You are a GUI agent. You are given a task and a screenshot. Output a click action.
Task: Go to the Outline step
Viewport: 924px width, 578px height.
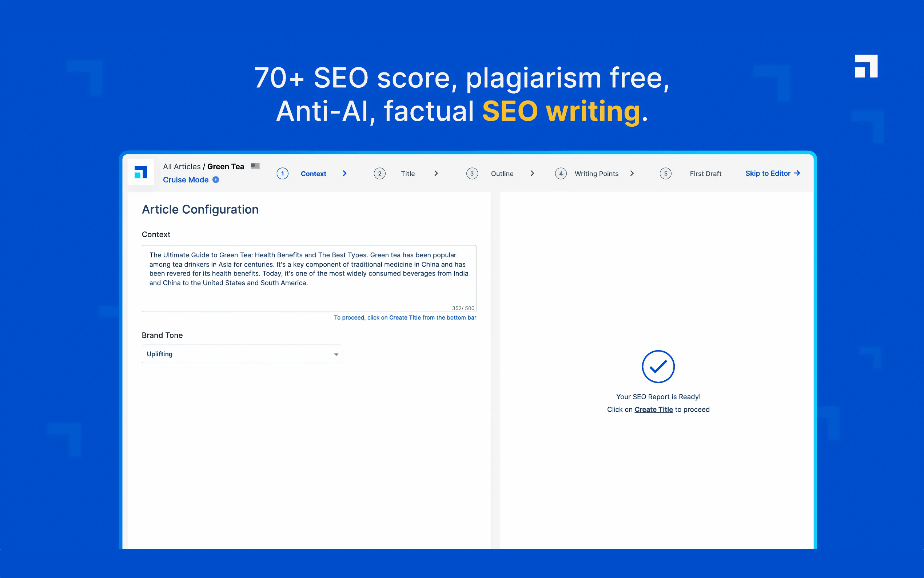[502, 174]
